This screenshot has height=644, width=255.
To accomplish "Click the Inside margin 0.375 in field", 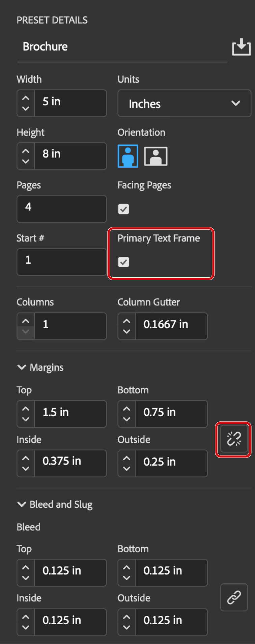I will pyautogui.click(x=70, y=463).
